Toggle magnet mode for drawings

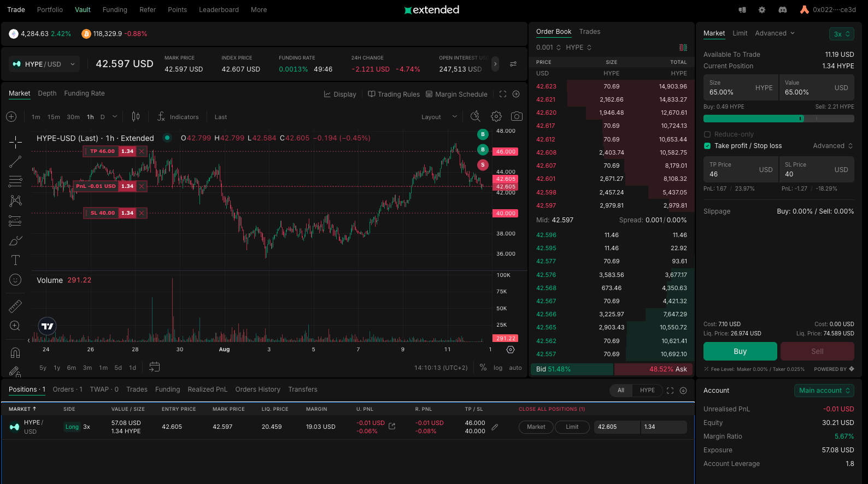click(x=15, y=352)
